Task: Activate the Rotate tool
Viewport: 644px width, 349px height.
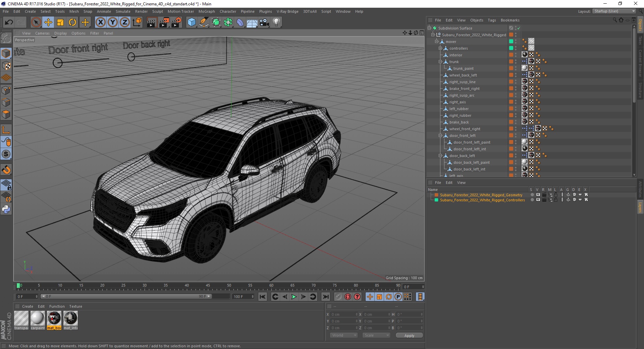Action: (72, 22)
